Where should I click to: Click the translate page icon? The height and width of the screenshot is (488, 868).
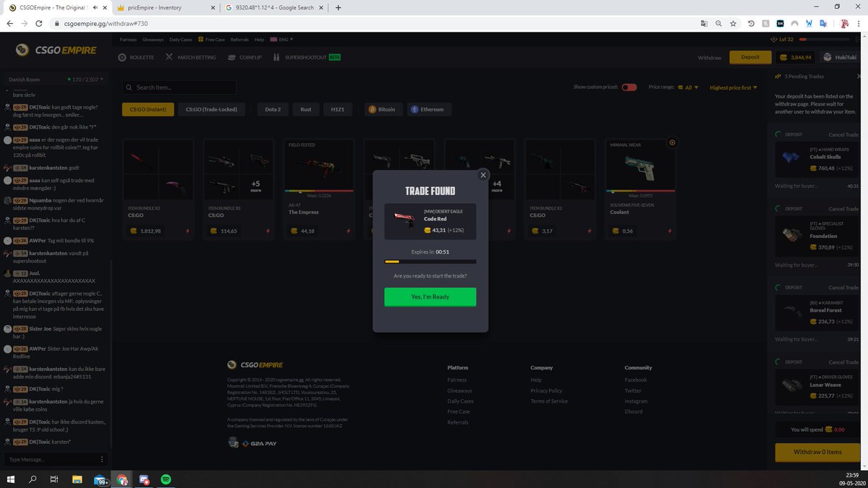pos(704,23)
